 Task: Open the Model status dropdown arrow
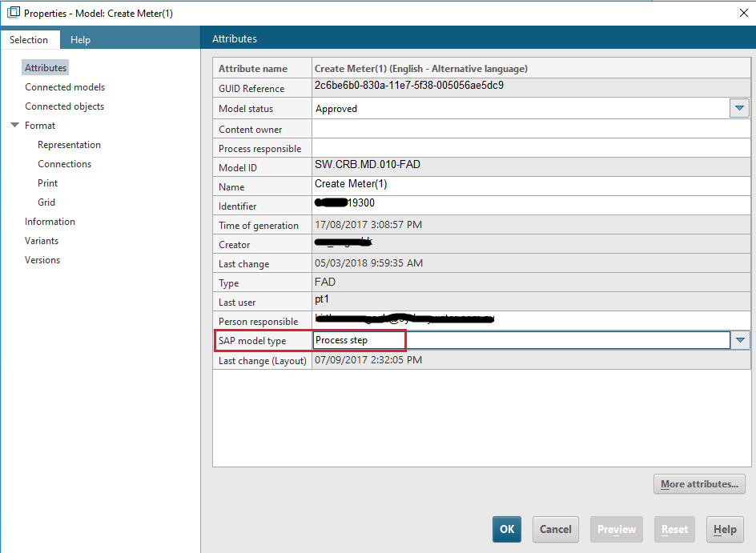(739, 108)
